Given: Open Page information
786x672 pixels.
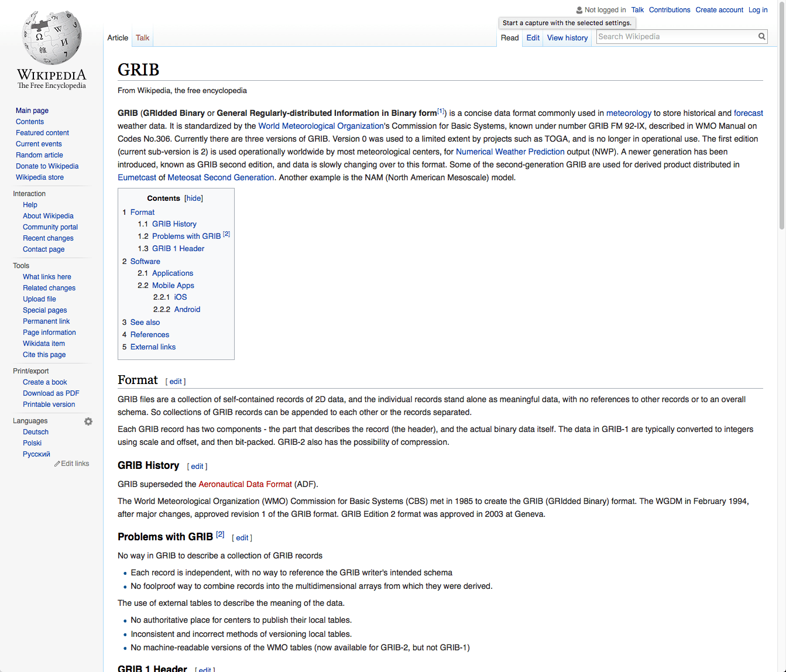Looking at the screenshot, I should click(49, 332).
